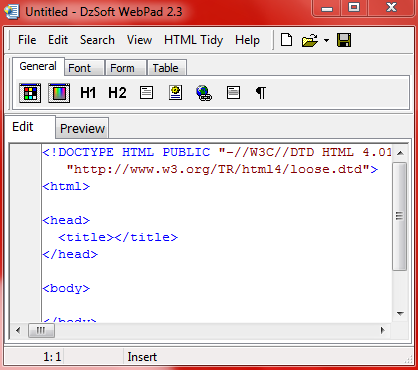Close the DzSoft WebPad window
418x370 pixels.
coord(391,8)
